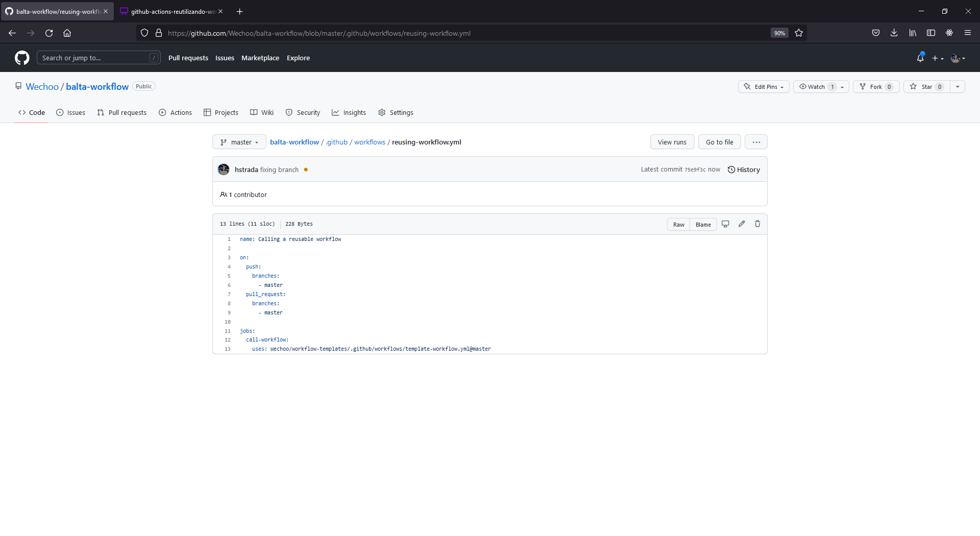Expand the master branch selector
The width and height of the screenshot is (980, 536).
click(x=239, y=142)
